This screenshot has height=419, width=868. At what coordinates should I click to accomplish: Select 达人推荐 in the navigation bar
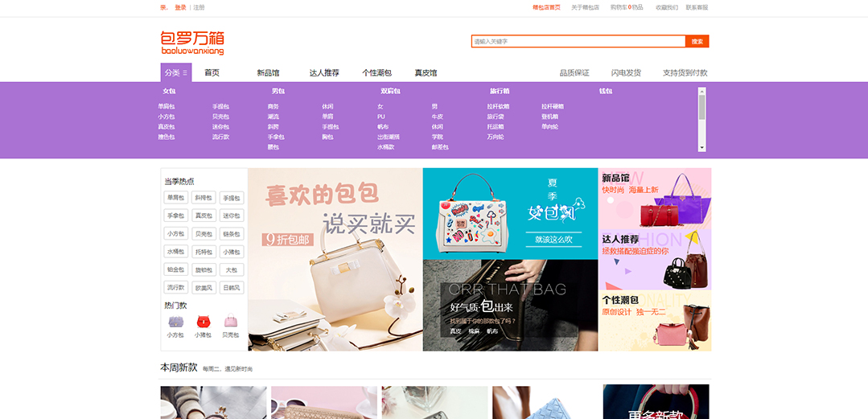324,72
